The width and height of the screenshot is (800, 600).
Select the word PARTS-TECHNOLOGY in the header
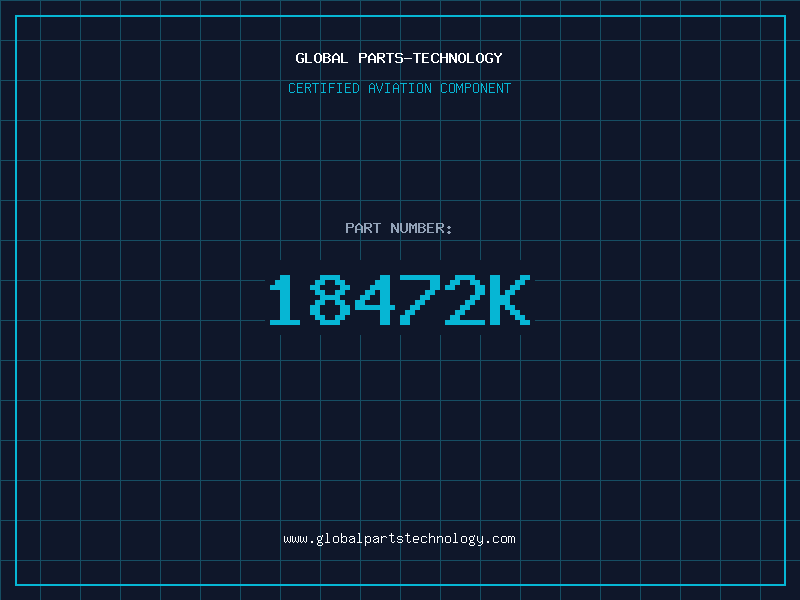tap(431, 58)
